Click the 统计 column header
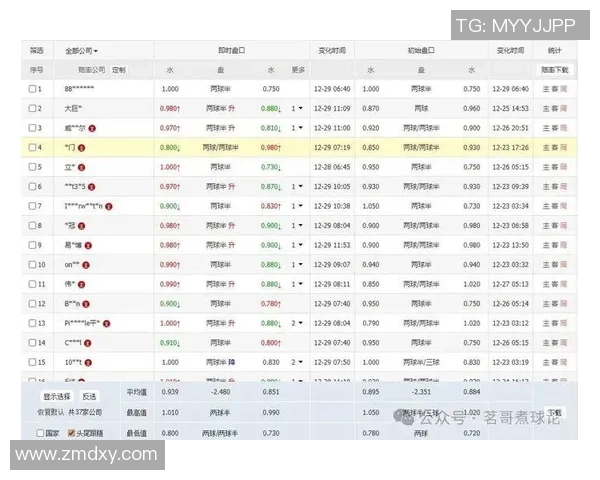600x480 pixels. tap(555, 51)
